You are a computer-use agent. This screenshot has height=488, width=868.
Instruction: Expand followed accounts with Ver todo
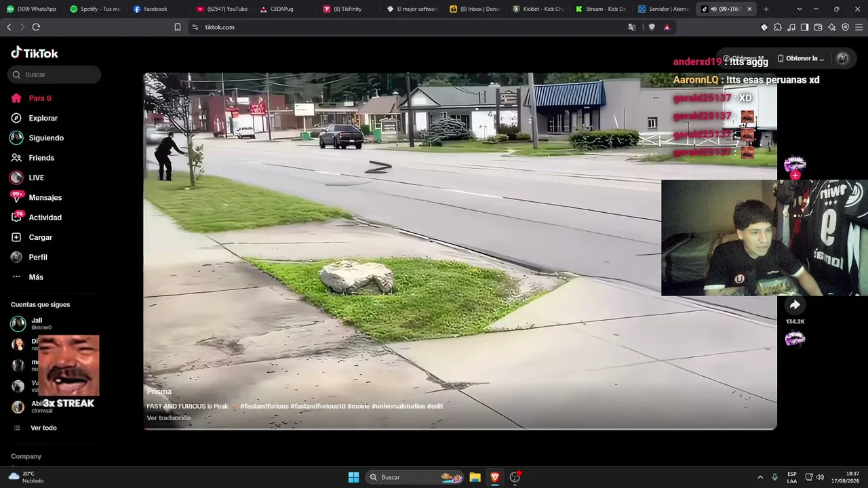[x=43, y=428]
